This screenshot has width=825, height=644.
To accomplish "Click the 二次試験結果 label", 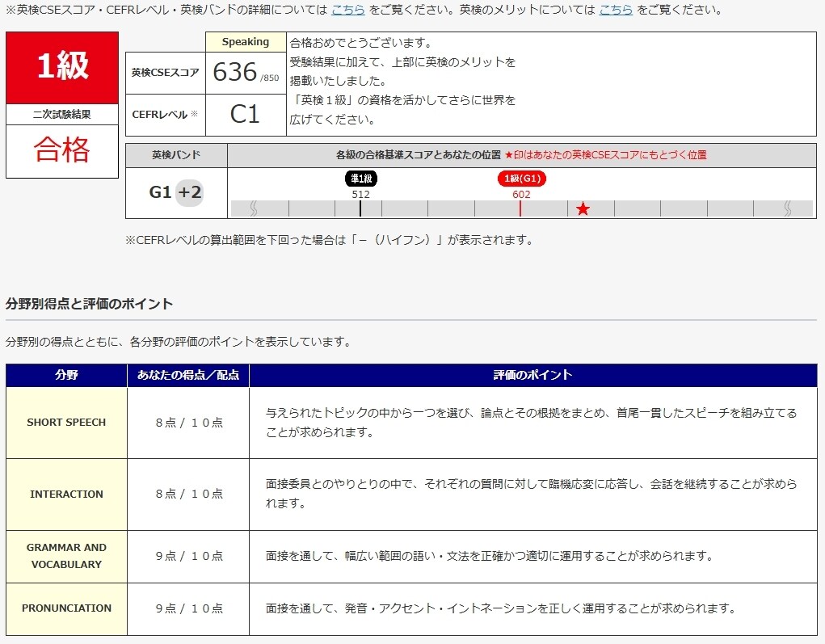I will pos(62,114).
